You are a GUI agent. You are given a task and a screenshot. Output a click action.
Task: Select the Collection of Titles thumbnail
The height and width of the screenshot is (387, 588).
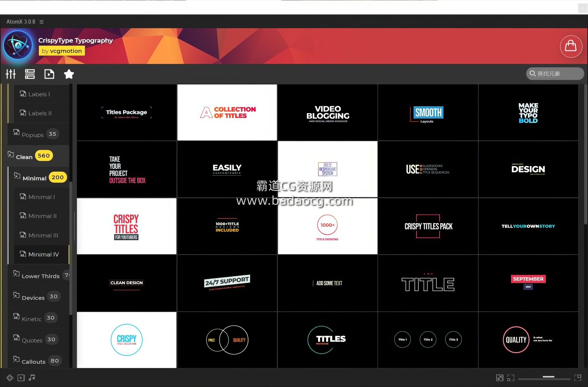tap(227, 113)
